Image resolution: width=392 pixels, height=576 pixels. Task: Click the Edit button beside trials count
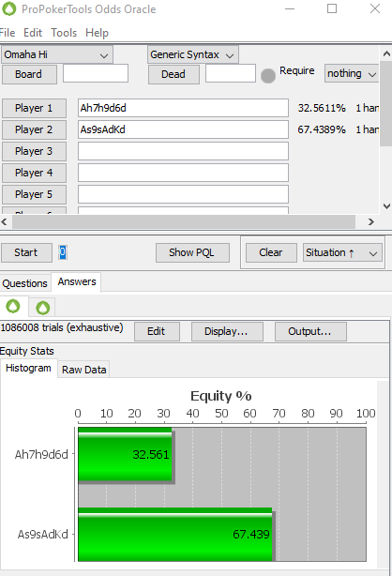pyautogui.click(x=157, y=331)
